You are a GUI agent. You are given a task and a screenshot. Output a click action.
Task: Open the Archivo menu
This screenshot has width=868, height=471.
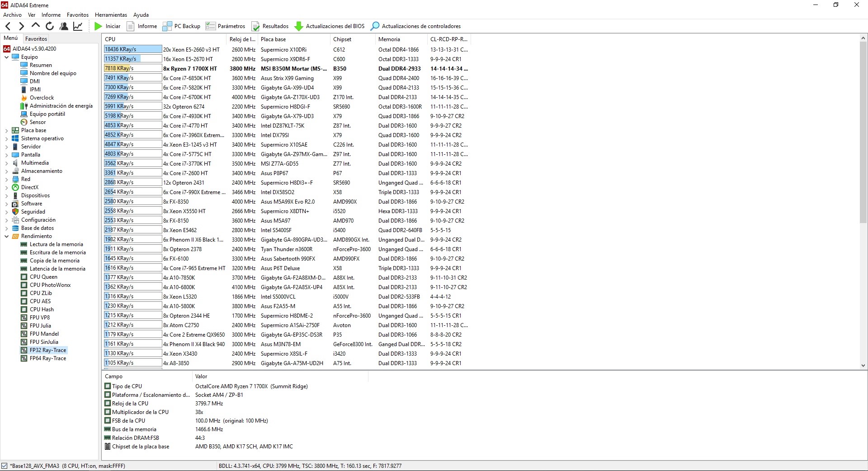click(12, 15)
